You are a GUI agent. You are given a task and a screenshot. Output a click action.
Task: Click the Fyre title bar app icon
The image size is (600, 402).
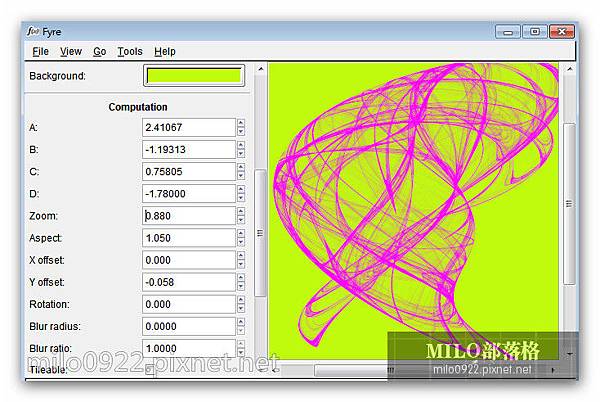(x=33, y=31)
